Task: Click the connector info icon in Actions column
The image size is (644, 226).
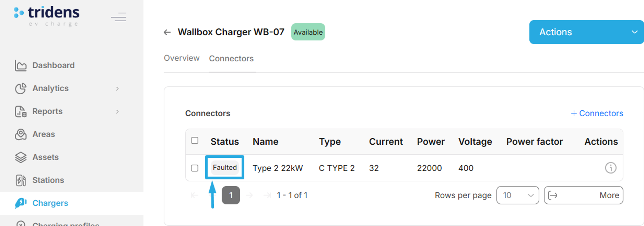Action: click(611, 168)
